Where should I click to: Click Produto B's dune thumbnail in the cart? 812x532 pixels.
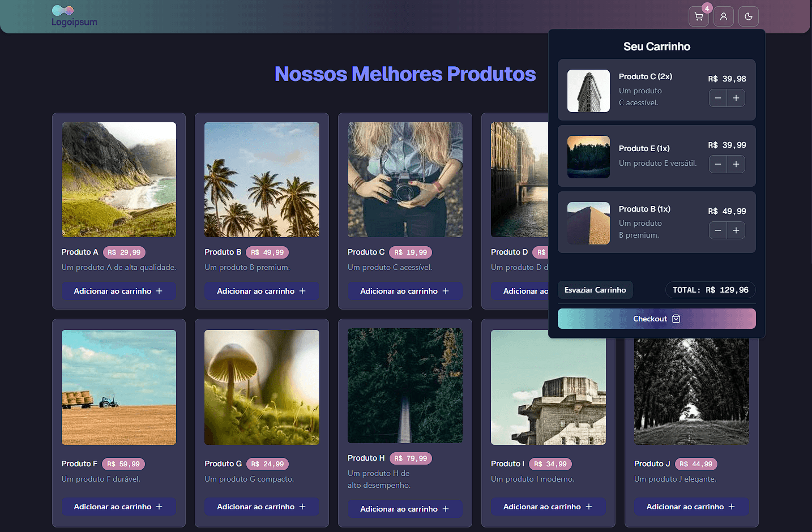[x=588, y=223]
